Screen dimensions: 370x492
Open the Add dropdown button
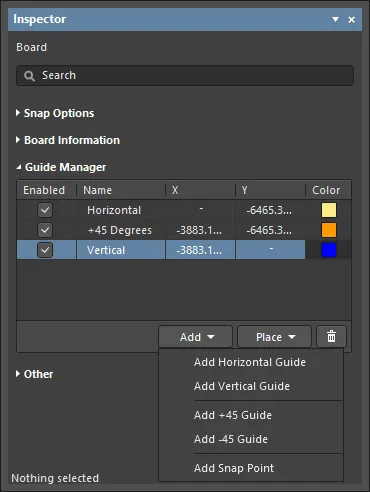[x=195, y=337]
